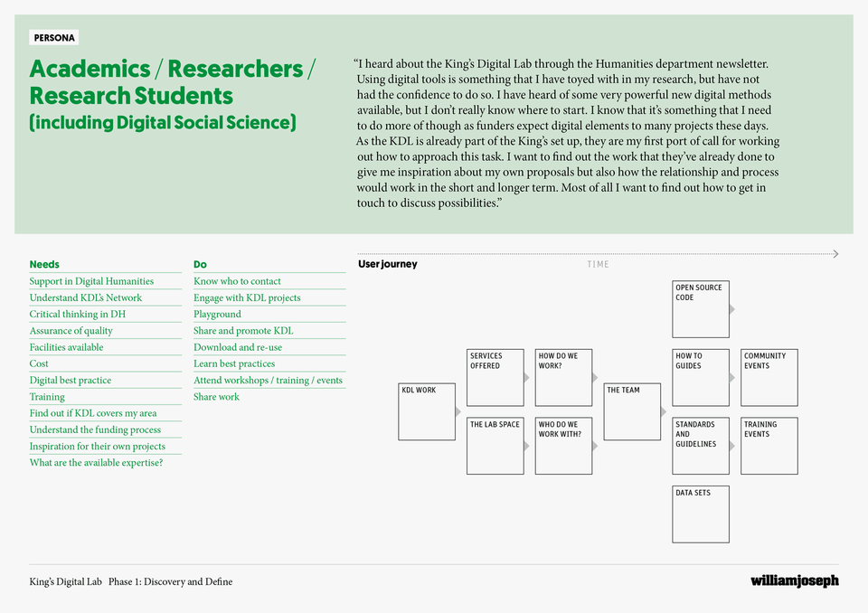868x613 pixels.
Task: Click 'Phase 1: Discovery and Define' footer text
Action: coord(171,581)
